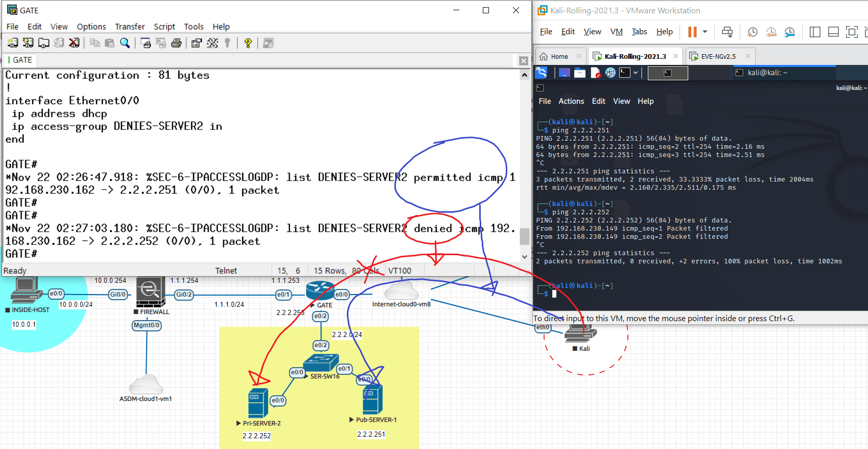The width and height of the screenshot is (868, 449).
Task: Pause the virtual machine with orange button
Action: coord(692,32)
